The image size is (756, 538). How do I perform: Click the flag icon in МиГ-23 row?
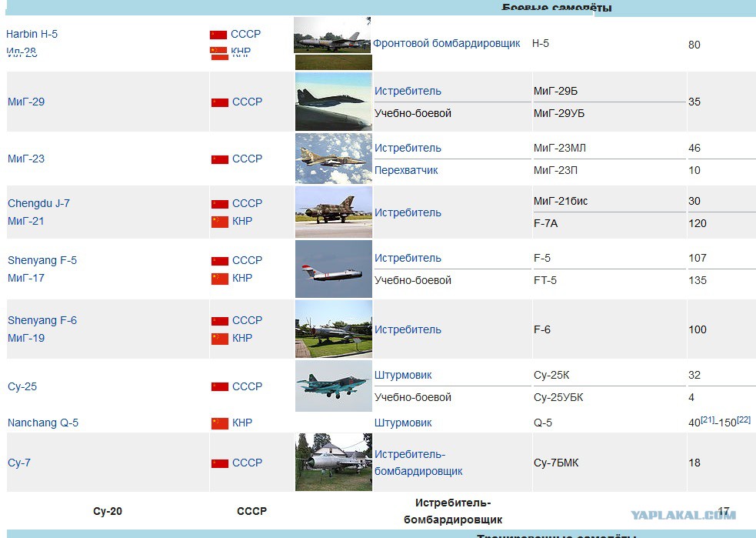(x=220, y=160)
